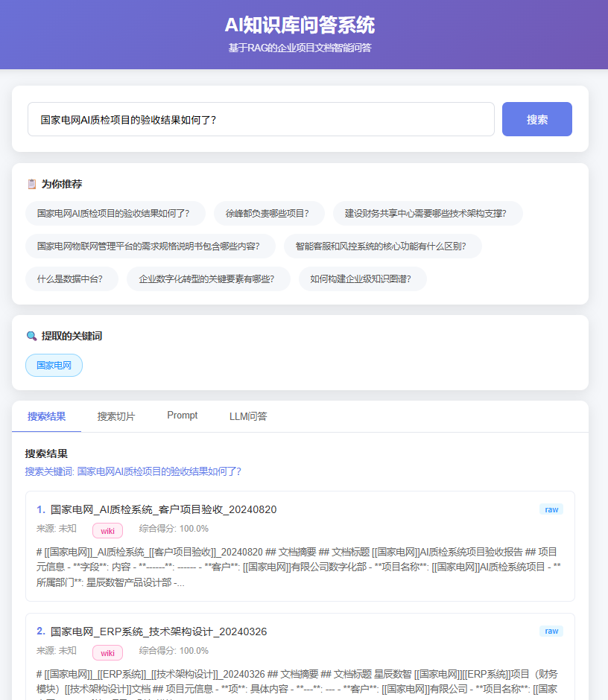Click the raw badge on AI质检系统 result

pyautogui.click(x=551, y=509)
